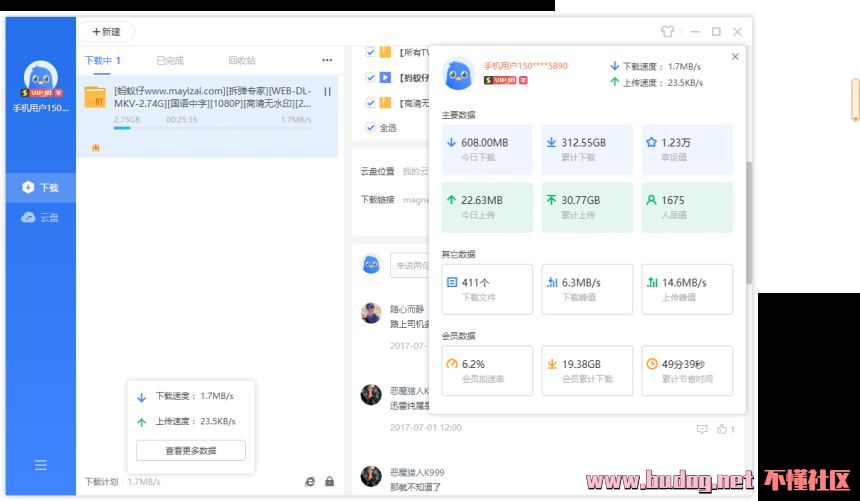This screenshot has height=501, width=860.
Task: Open the three-dot more options menu
Action: (x=327, y=61)
